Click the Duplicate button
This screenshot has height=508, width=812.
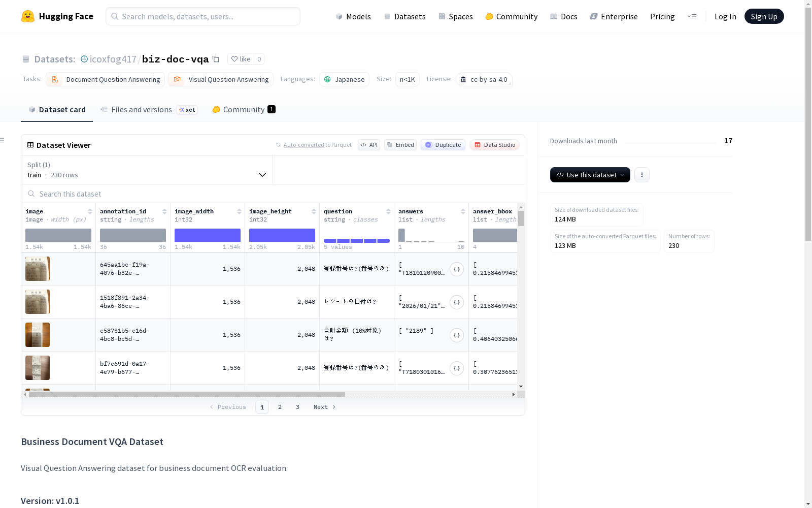tap(443, 145)
